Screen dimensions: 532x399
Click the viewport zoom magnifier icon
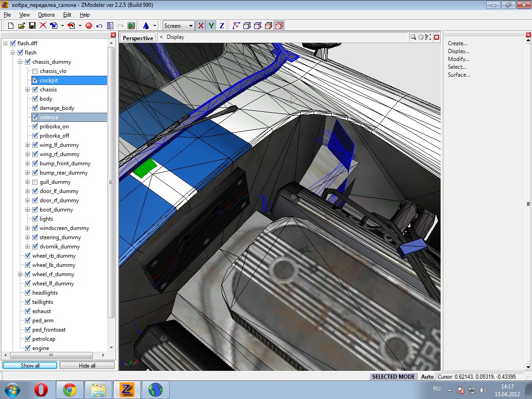tap(413, 37)
